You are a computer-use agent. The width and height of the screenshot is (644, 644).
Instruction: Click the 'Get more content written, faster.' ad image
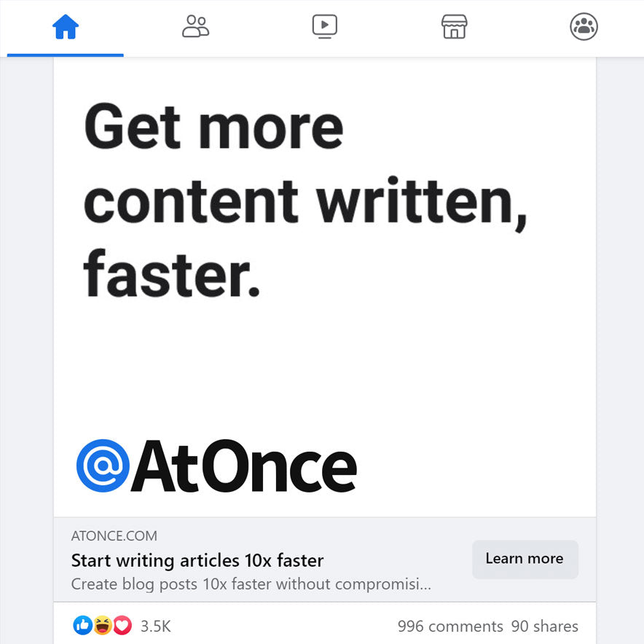pyautogui.click(x=324, y=287)
